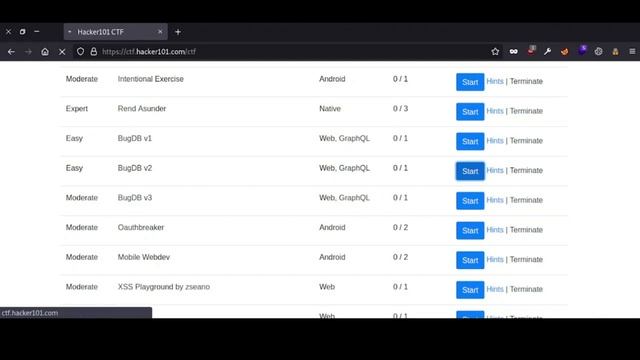640x360 pixels.
Task: Click 'Web' in the XSS Playground row
Action: pyautogui.click(x=327, y=287)
